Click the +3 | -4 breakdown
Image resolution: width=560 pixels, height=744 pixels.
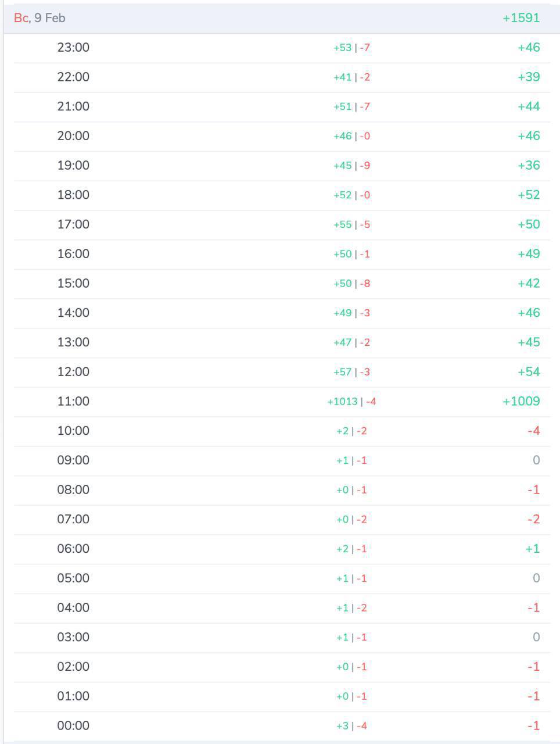tap(351, 726)
